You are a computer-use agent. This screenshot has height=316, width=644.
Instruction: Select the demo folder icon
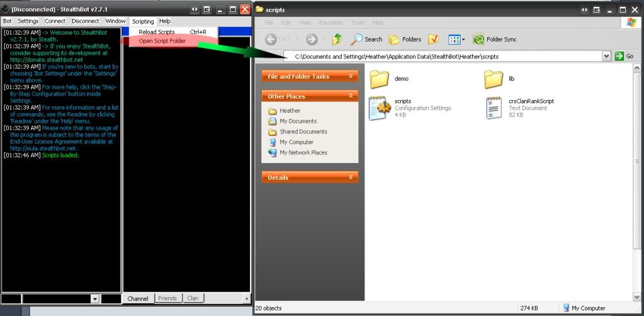[379, 79]
